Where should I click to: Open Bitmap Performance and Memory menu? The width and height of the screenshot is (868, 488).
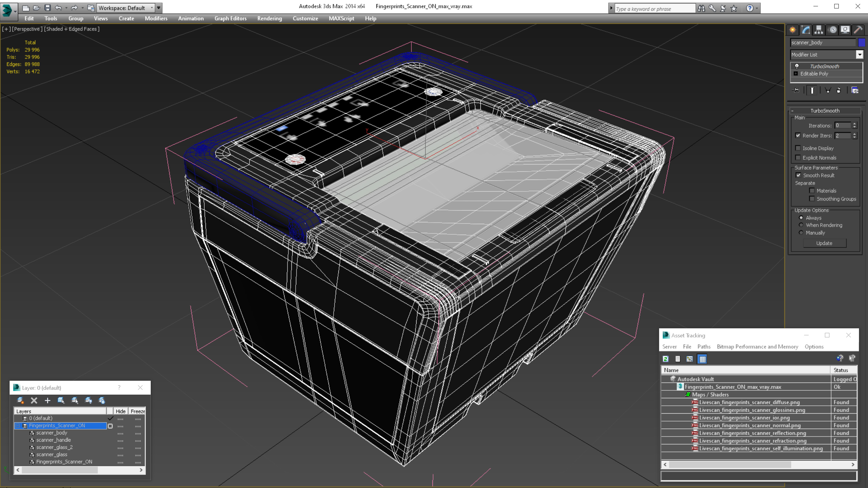(757, 346)
